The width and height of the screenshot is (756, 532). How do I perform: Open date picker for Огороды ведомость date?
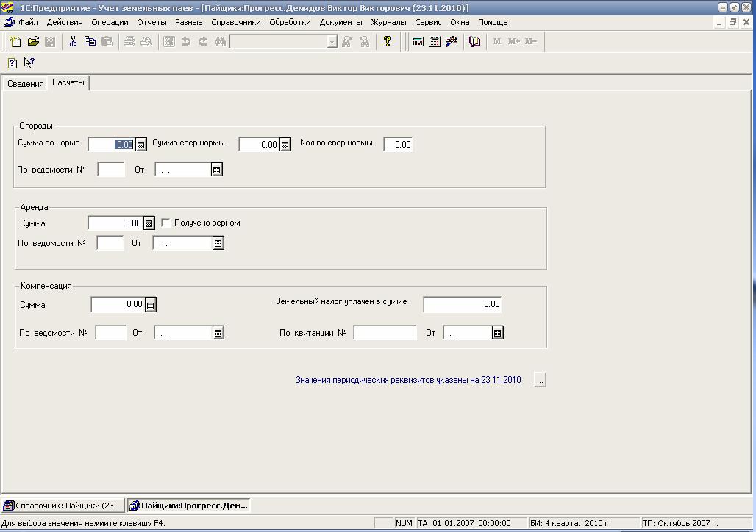point(217,170)
